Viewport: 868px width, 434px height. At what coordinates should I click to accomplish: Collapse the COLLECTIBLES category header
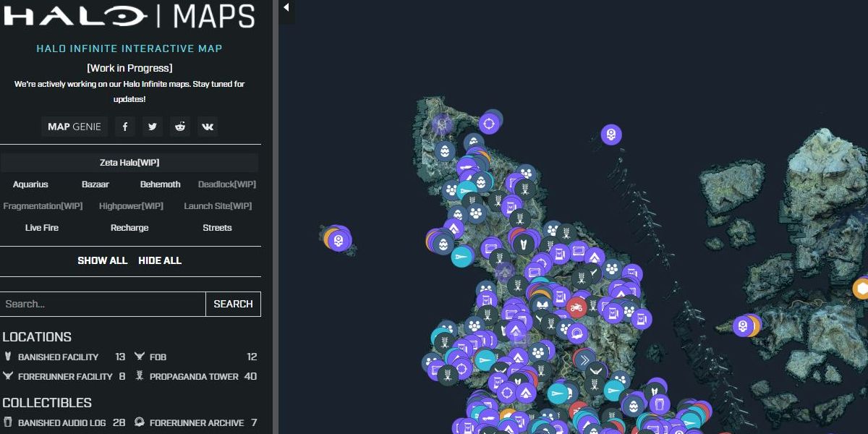[47, 403]
